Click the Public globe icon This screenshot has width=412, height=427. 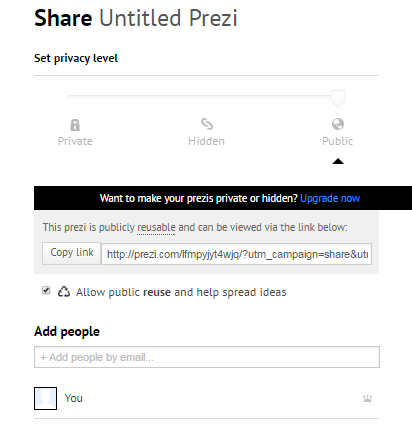338,124
